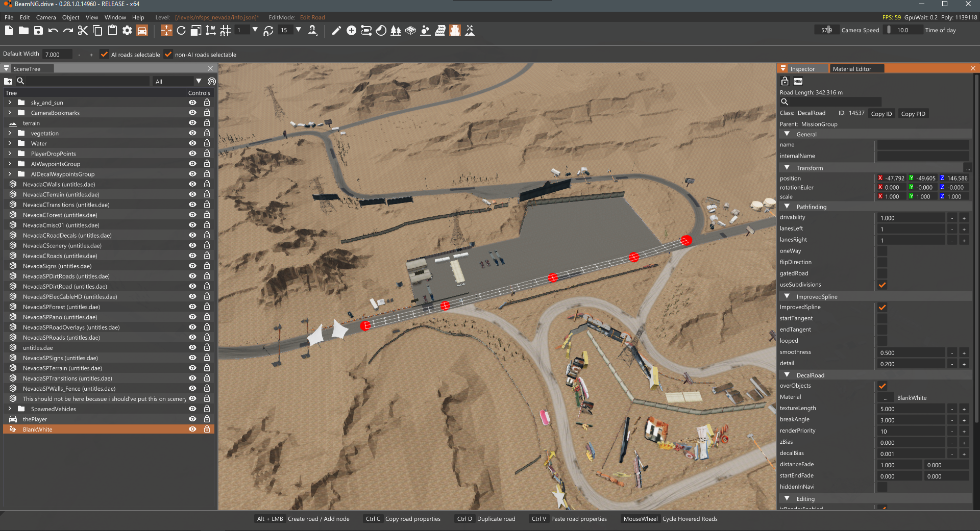This screenshot has width=980, height=531.
Task: Select the create object plus-circle tool
Action: tap(351, 31)
